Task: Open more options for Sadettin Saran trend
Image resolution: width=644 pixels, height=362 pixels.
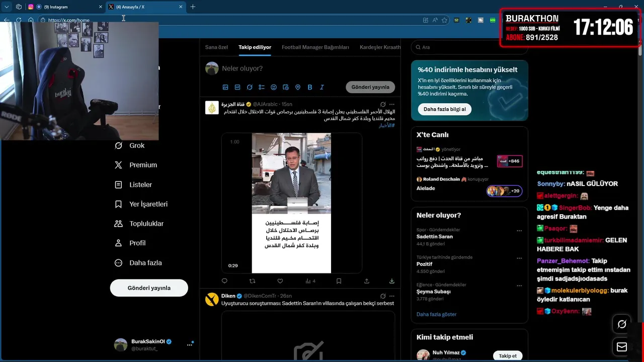Action: pyautogui.click(x=519, y=231)
